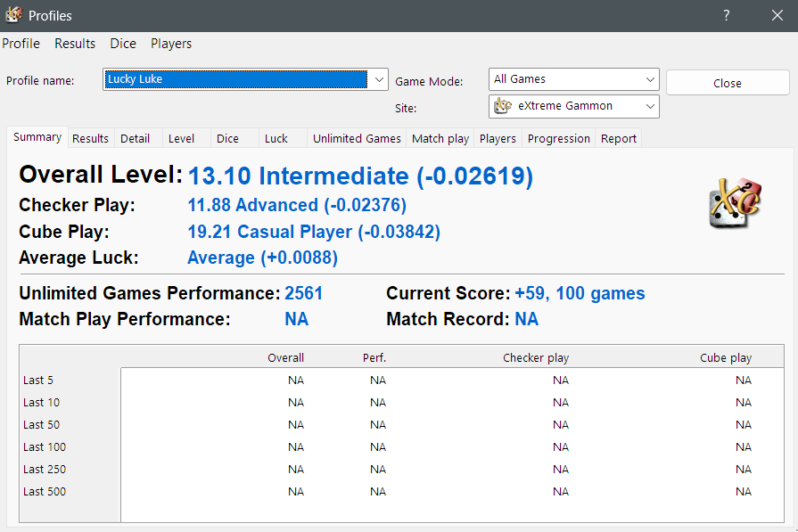The image size is (798, 532).
Task: Click the Average (+0.0088) luck value
Action: (262, 258)
